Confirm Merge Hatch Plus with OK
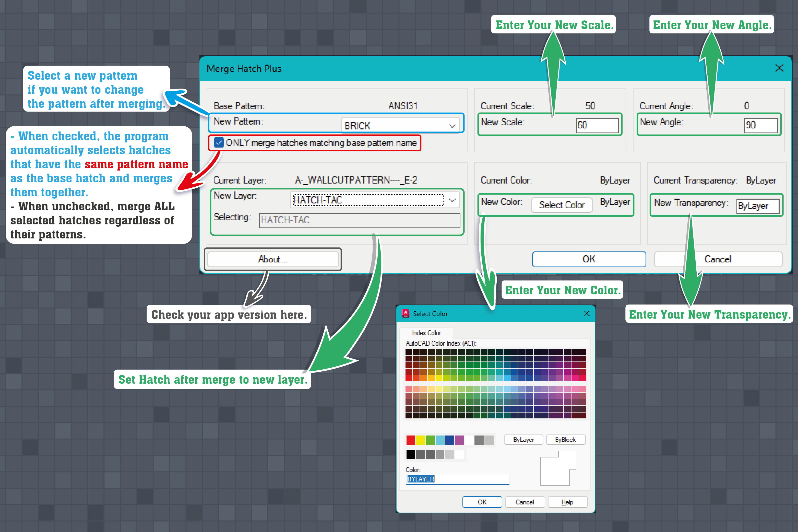Image resolution: width=798 pixels, height=532 pixels. pos(589,259)
